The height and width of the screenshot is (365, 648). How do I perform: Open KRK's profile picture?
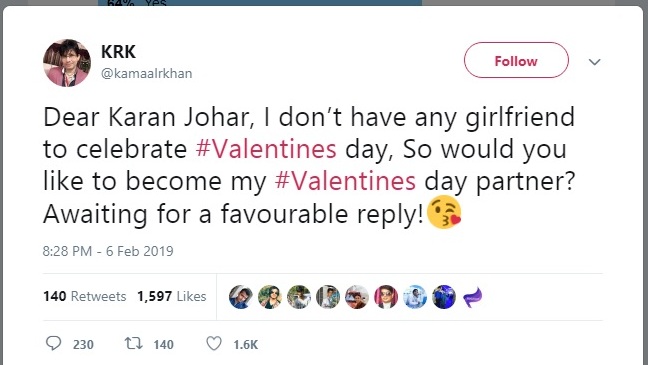click(67, 63)
